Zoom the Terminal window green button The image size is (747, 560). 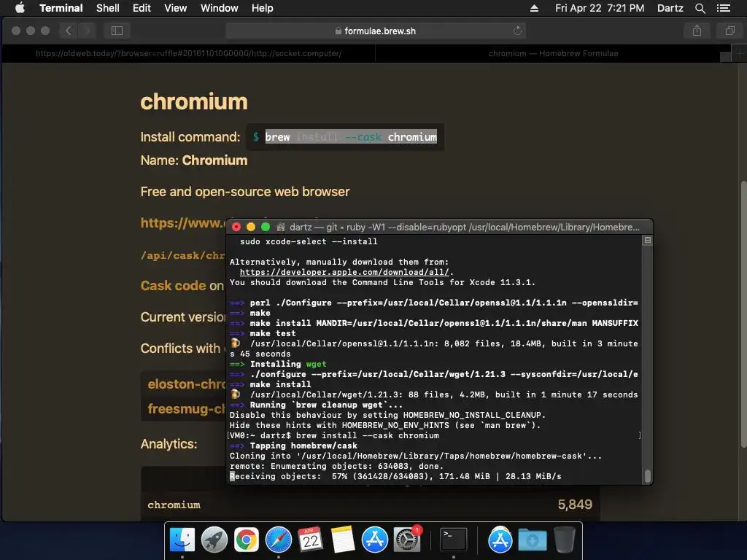click(x=266, y=227)
